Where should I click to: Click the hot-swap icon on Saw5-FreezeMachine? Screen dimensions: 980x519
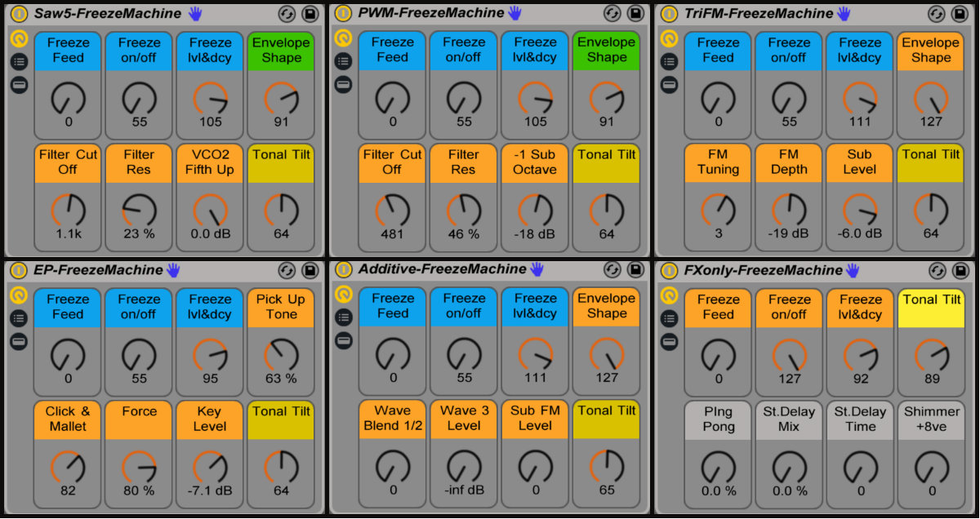tap(287, 14)
